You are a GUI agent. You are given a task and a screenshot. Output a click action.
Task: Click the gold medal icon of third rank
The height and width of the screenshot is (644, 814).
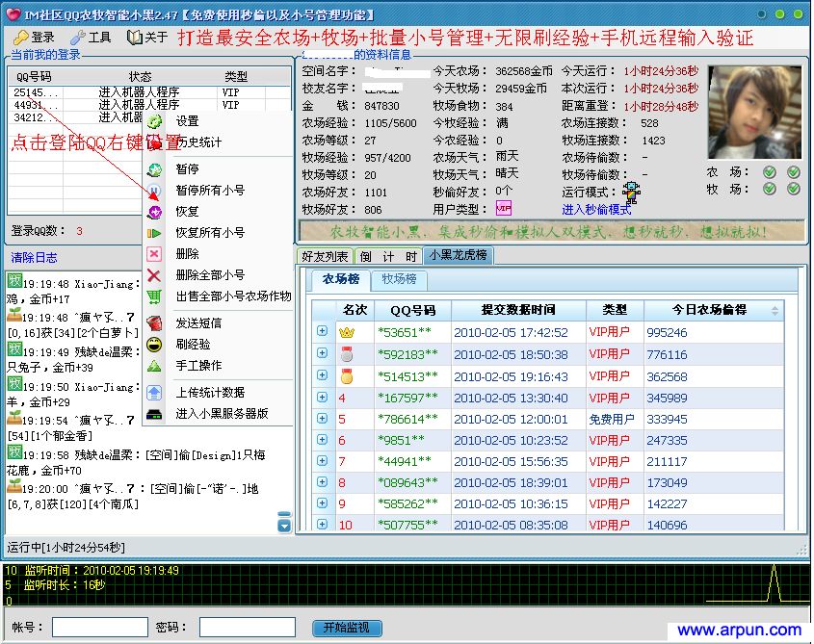pyautogui.click(x=346, y=376)
